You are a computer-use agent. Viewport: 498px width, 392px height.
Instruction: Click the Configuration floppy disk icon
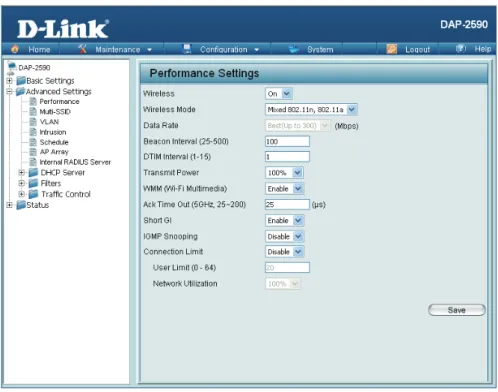[x=187, y=49]
